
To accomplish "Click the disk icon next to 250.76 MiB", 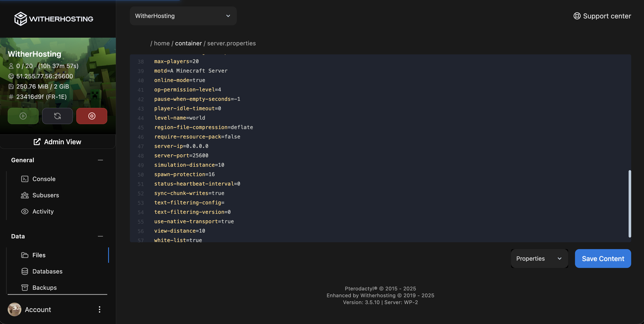I will [x=11, y=87].
